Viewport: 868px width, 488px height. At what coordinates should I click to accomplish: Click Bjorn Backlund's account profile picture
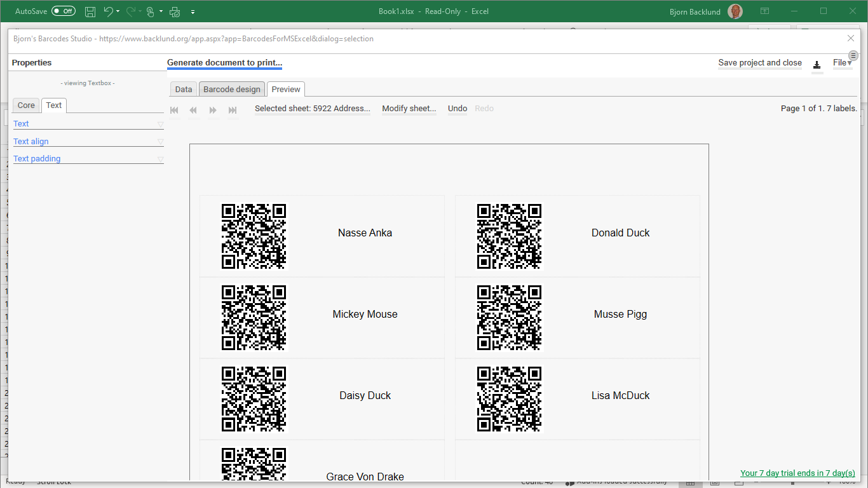pyautogui.click(x=735, y=11)
